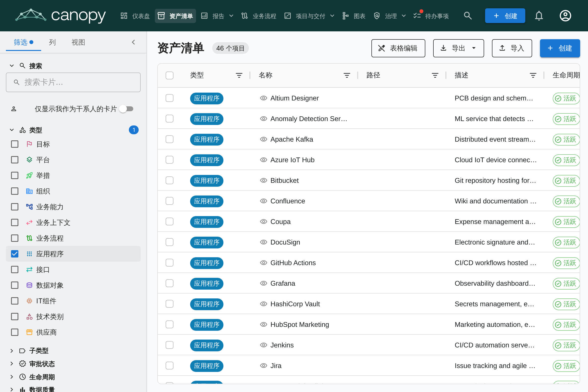Open the 治理 menu dropdown
Viewport: 588px width, 392px height.
390,16
